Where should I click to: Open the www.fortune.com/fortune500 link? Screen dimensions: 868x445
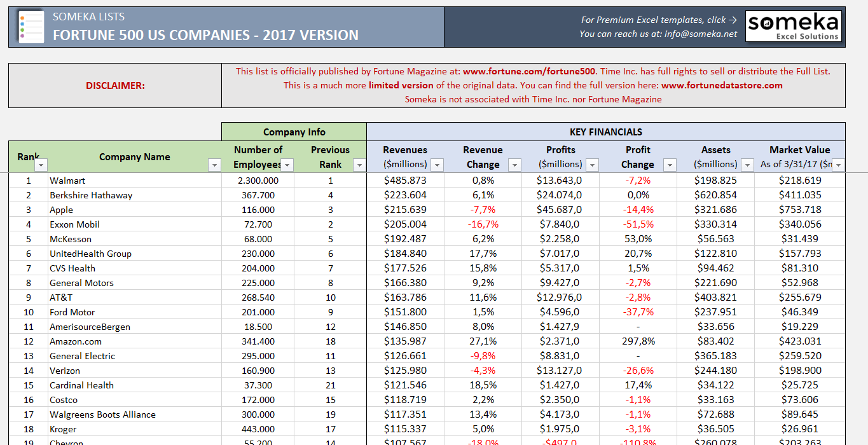(x=529, y=71)
